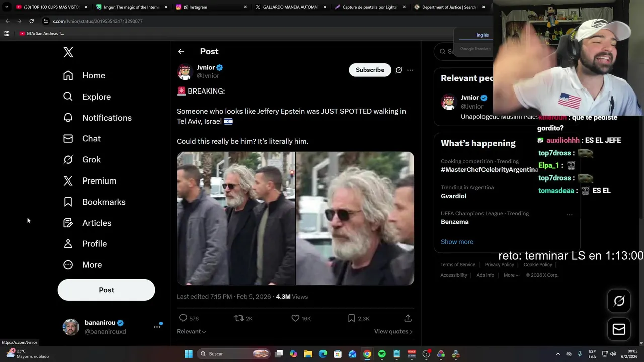Open the left image of the post
The image size is (644, 362).
[x=235, y=218]
